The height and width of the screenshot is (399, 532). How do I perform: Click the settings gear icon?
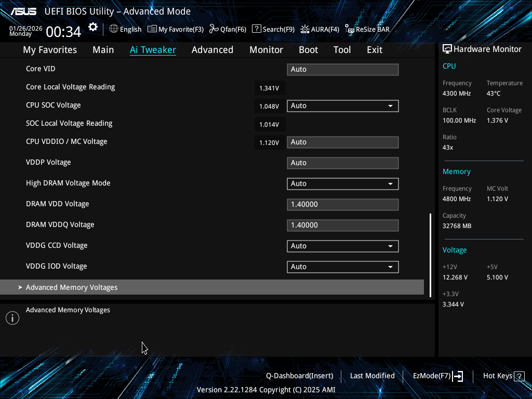pos(93,27)
